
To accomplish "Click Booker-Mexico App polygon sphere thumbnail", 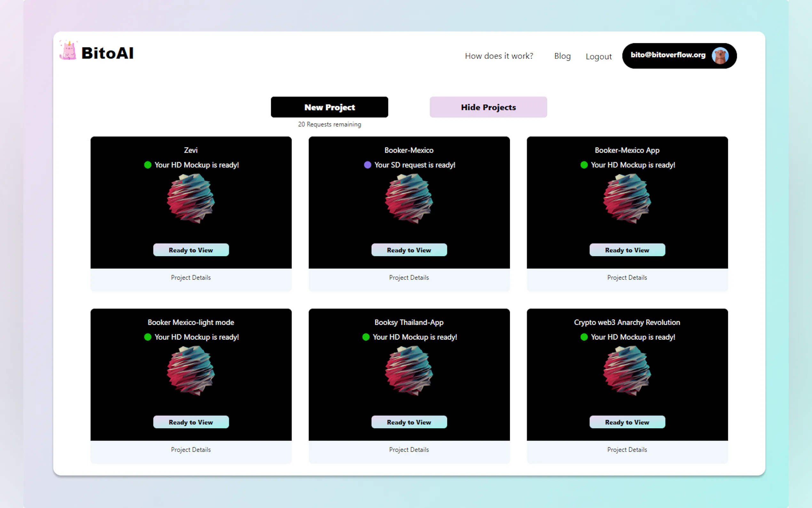I will click(x=627, y=199).
